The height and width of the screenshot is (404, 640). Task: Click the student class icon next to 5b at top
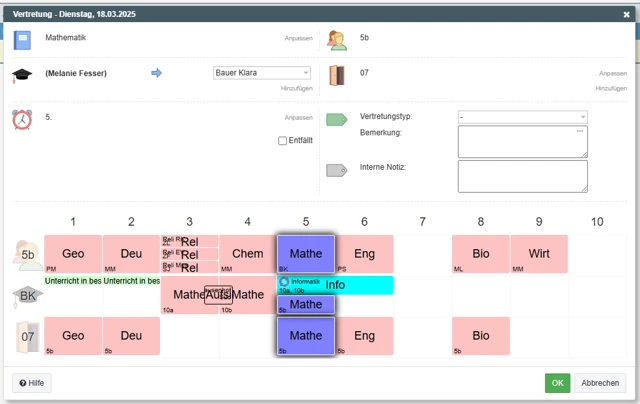click(336, 40)
